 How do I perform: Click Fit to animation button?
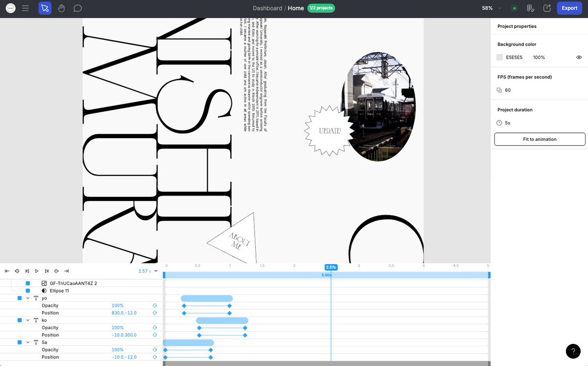point(539,139)
